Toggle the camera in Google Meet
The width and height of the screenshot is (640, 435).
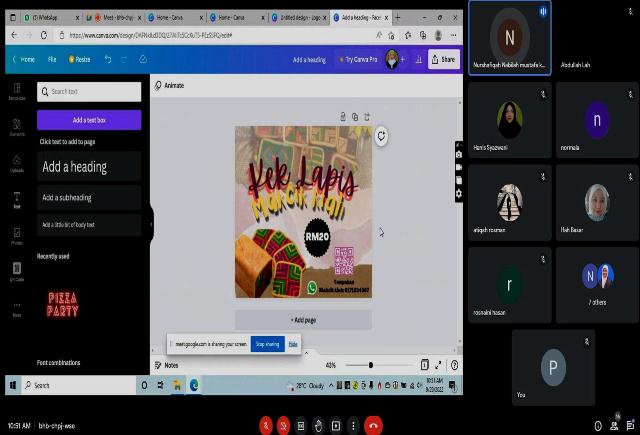pos(284,424)
